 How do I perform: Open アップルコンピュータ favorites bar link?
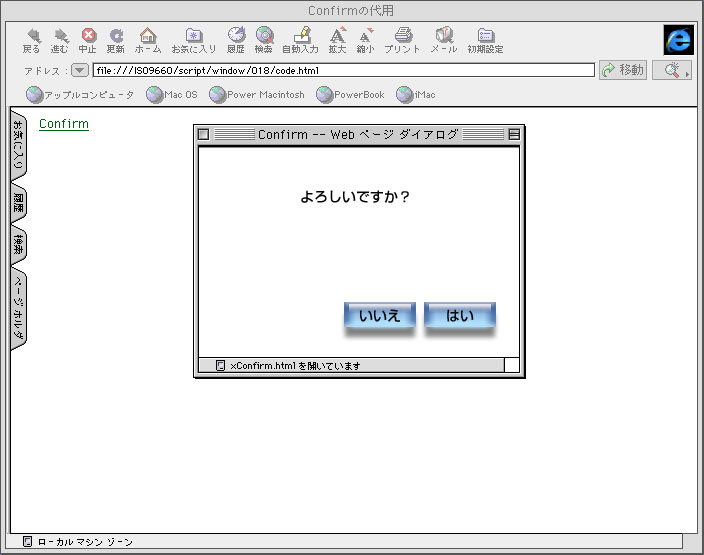pos(80,95)
